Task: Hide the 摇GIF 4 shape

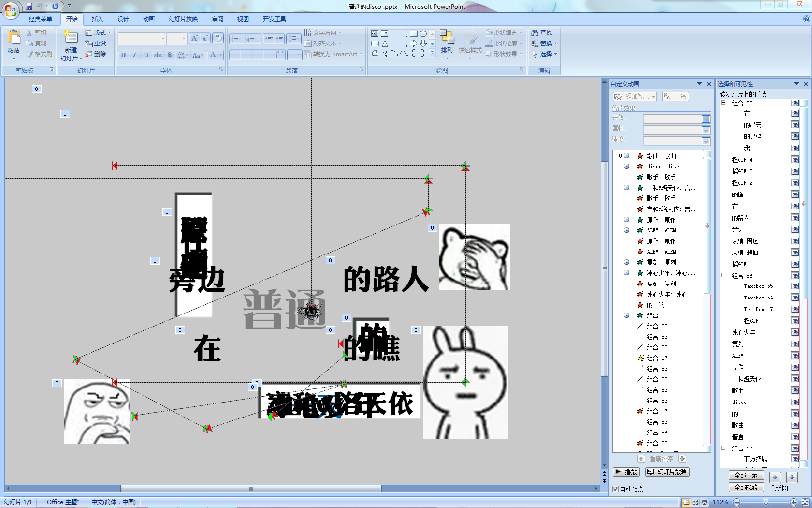Action: click(x=795, y=160)
